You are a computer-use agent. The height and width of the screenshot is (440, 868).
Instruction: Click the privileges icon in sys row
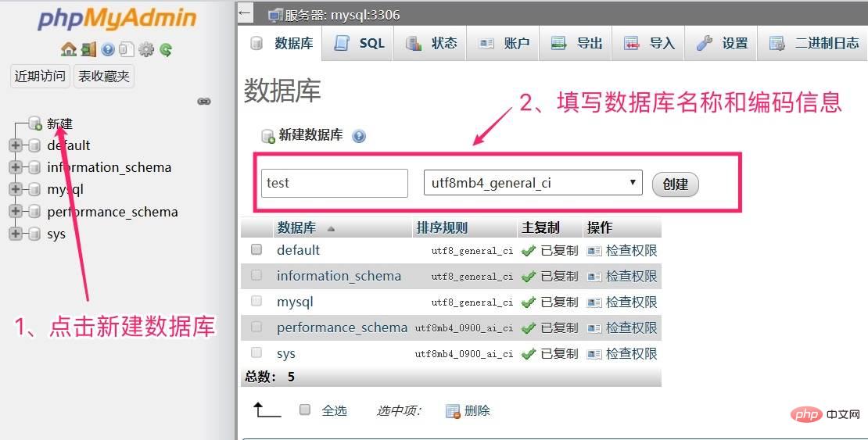[x=594, y=354]
